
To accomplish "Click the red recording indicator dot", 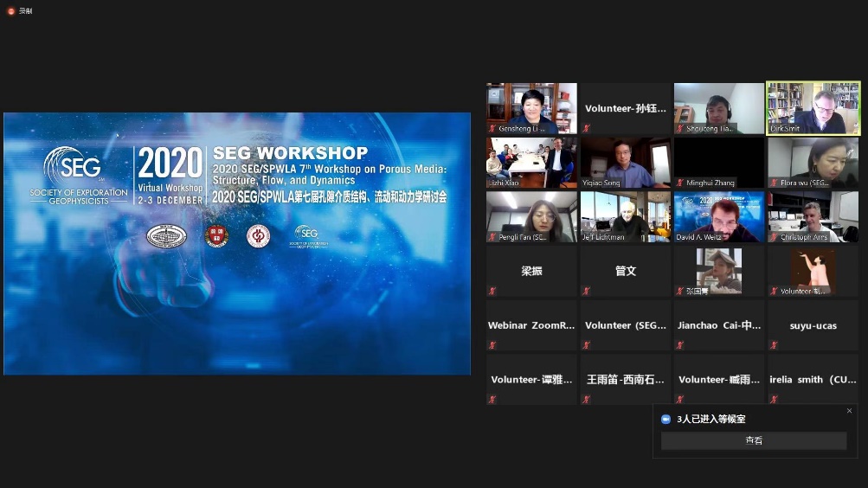I will [10, 10].
